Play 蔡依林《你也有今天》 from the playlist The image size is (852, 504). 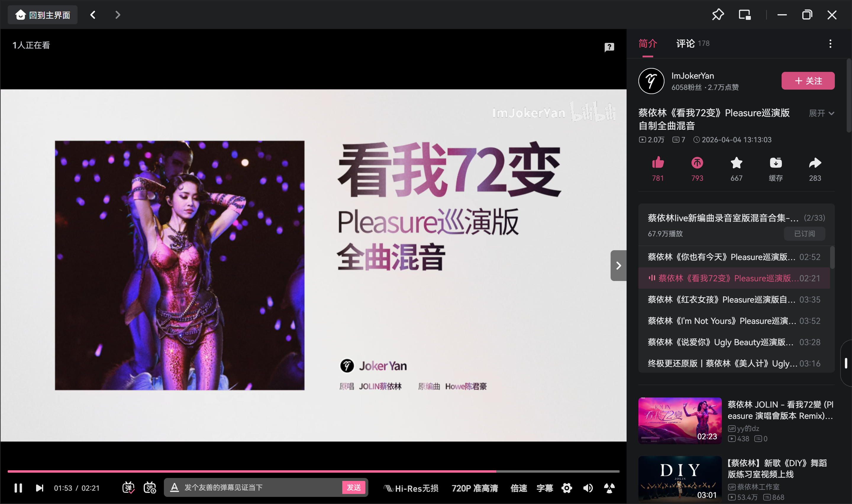tap(734, 257)
